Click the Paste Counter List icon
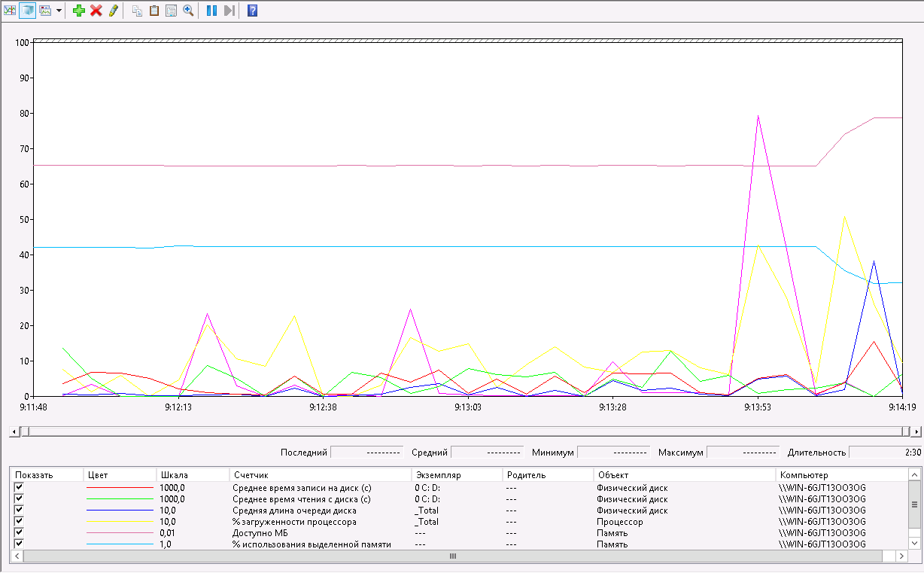The image size is (924, 573). (154, 11)
